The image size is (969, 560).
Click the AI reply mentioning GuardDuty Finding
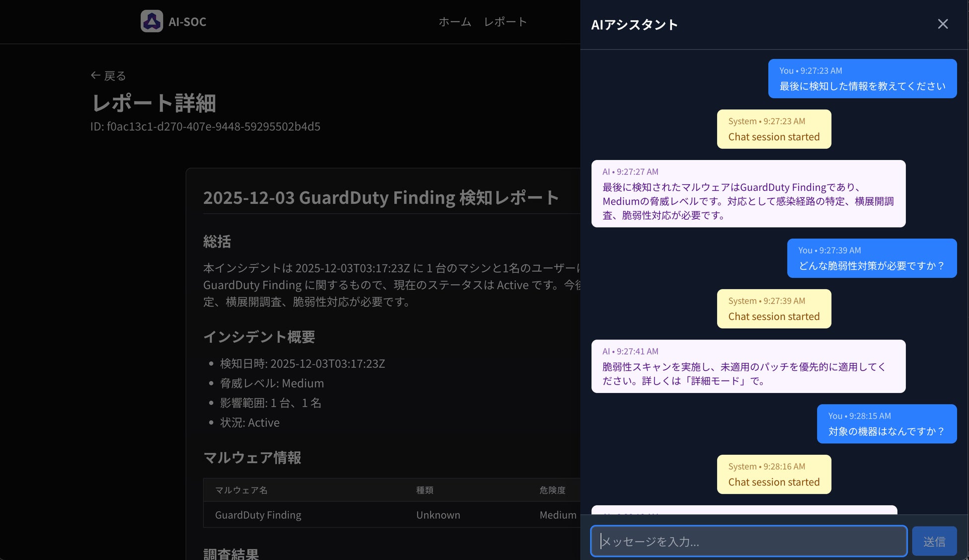pyautogui.click(x=748, y=194)
